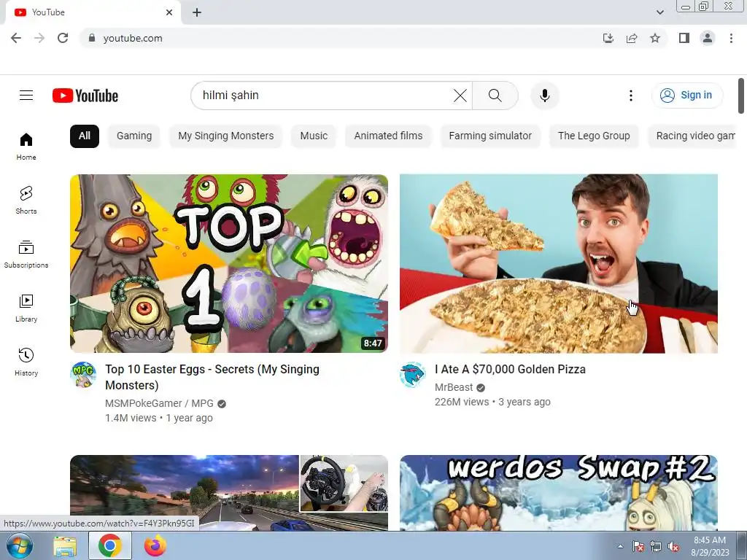Open the Windows Start menu
The width and height of the screenshot is (747, 560).
click(x=18, y=545)
